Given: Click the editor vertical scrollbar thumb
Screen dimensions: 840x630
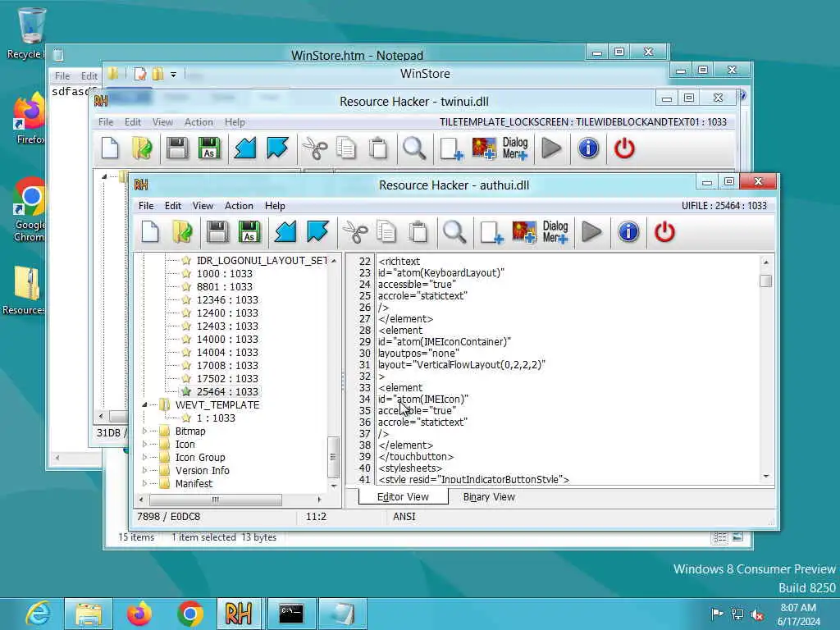Looking at the screenshot, I should point(765,281).
